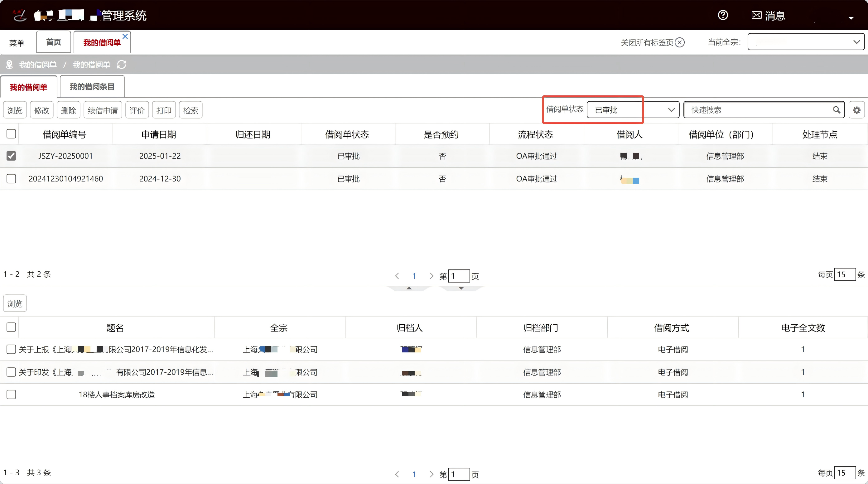Image resolution: width=868 pixels, height=484 pixels.
Task: Close the 我的借阅单 tab with X
Action: pyautogui.click(x=125, y=36)
